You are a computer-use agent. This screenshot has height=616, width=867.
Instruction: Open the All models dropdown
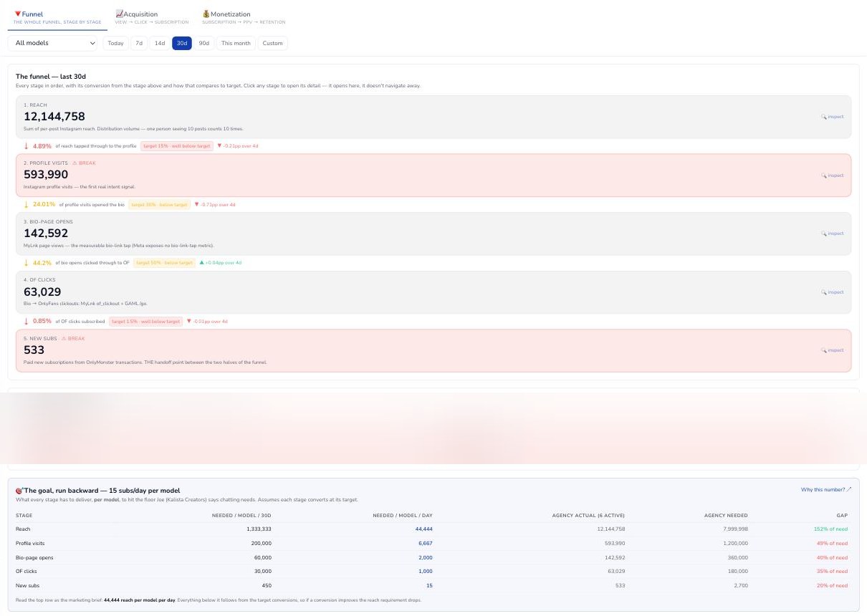pos(54,43)
